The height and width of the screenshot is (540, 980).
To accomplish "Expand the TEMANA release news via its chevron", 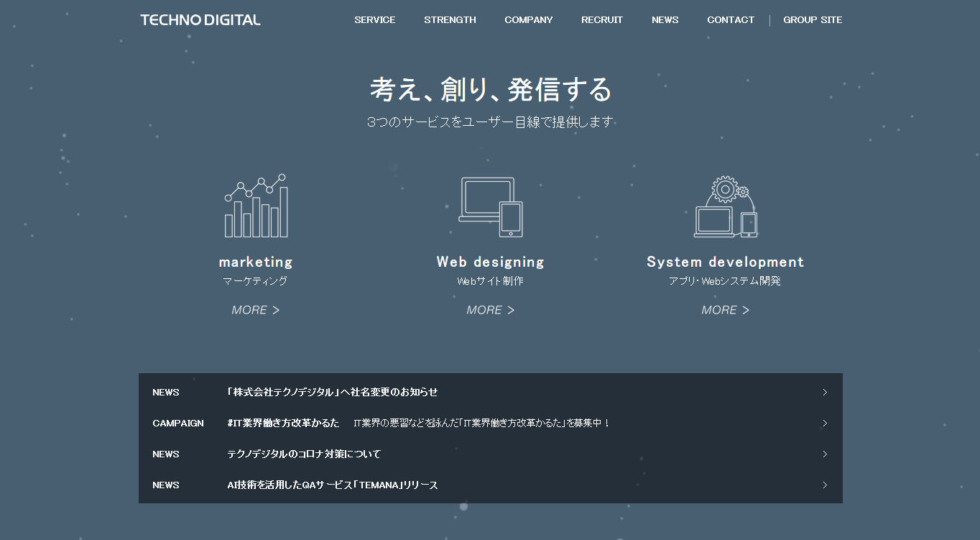I will [824, 485].
